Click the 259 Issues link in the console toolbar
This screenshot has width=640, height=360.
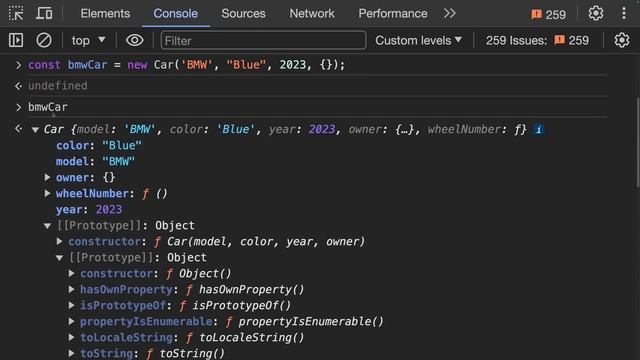point(537,40)
